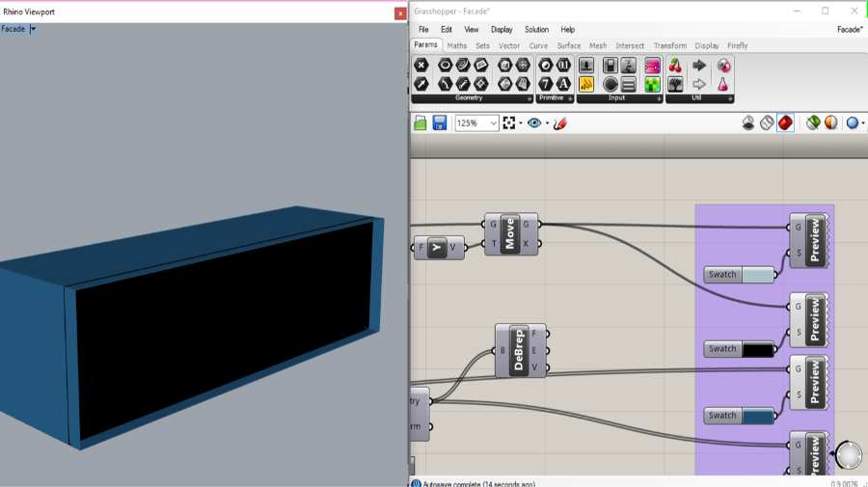Select the Mesh parameter icon
Screen dimensions: 868x487
click(x=523, y=66)
